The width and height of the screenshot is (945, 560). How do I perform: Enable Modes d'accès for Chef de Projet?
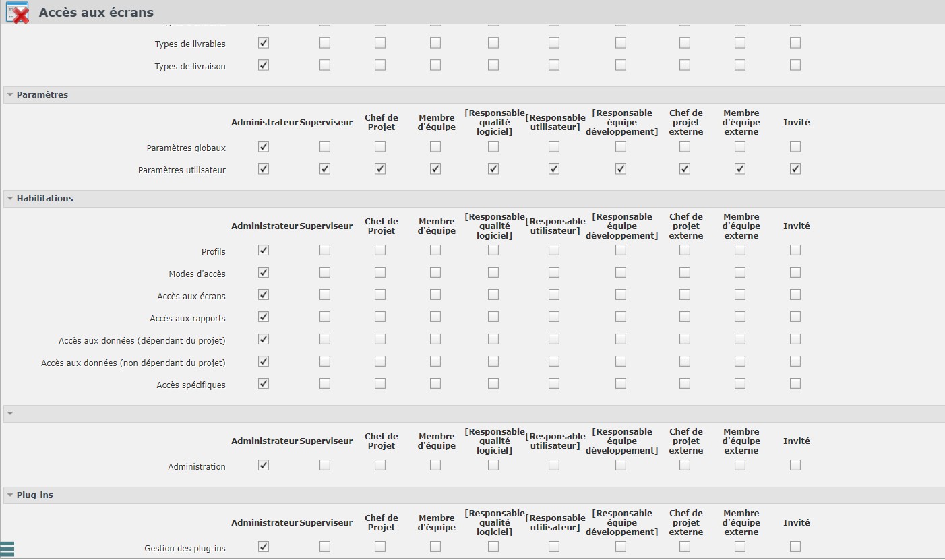pos(380,272)
